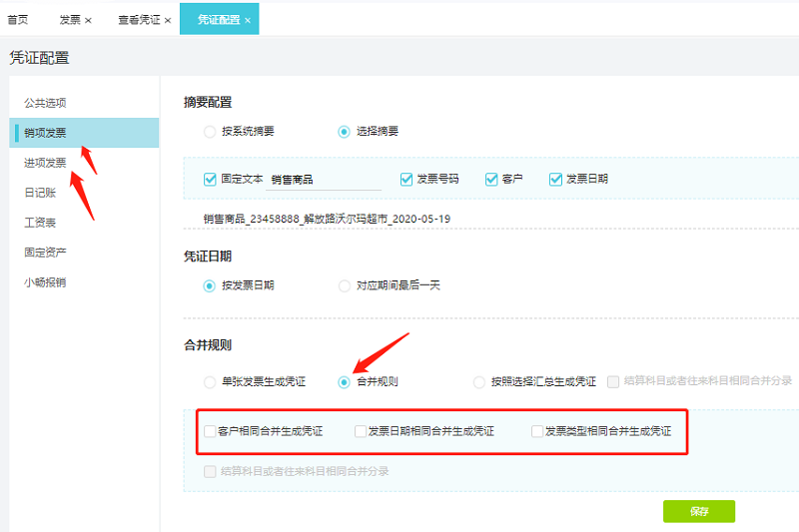Close the 凭证配置 tab
The width and height of the screenshot is (799, 532).
click(248, 20)
